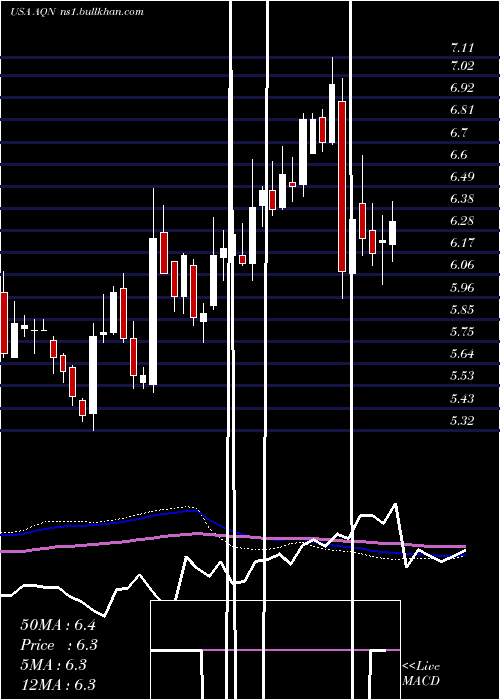Click the USA AQN ns1.bullkhan.com title
The height and width of the screenshot is (700, 500).
[77, 12]
